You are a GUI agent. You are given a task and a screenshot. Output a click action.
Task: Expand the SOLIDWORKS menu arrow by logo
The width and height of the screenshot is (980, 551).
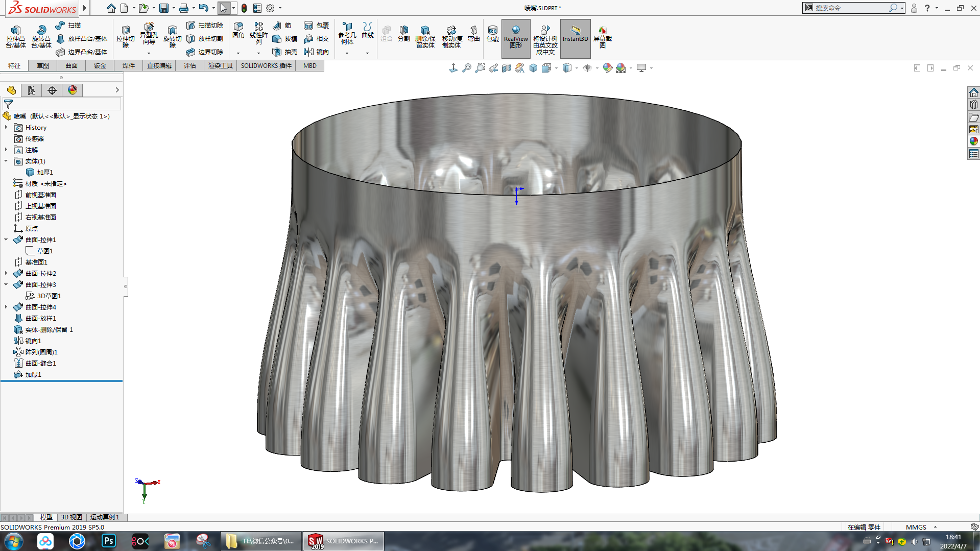[x=84, y=8]
